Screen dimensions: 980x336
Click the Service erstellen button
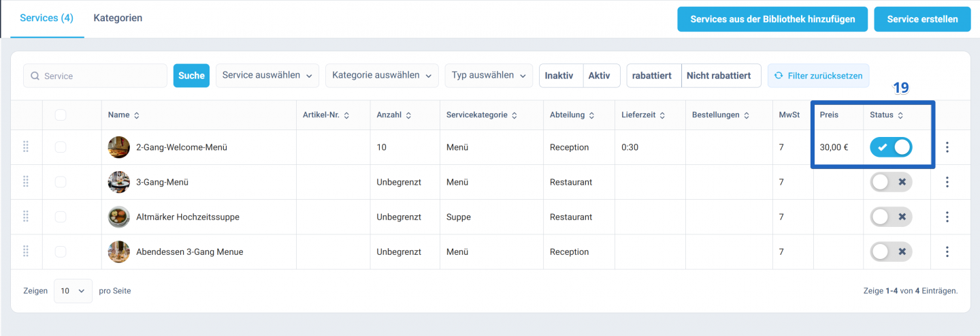coord(922,19)
